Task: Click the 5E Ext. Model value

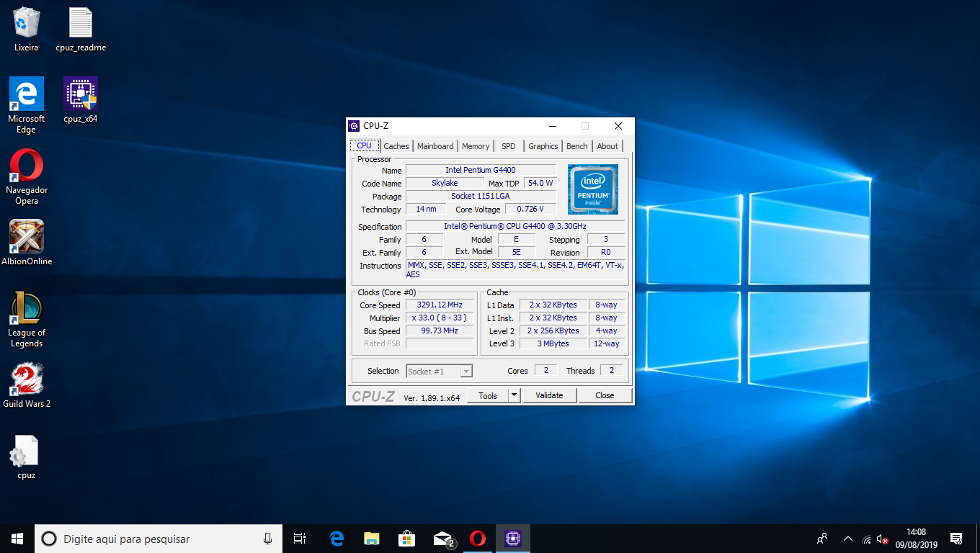Action: 517,252
